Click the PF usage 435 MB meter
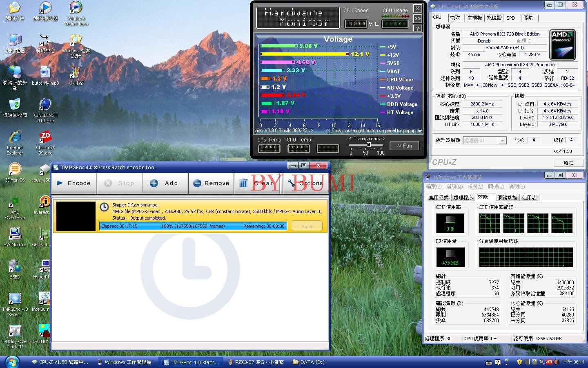Screen dimensions: 588x368 click(x=450, y=258)
